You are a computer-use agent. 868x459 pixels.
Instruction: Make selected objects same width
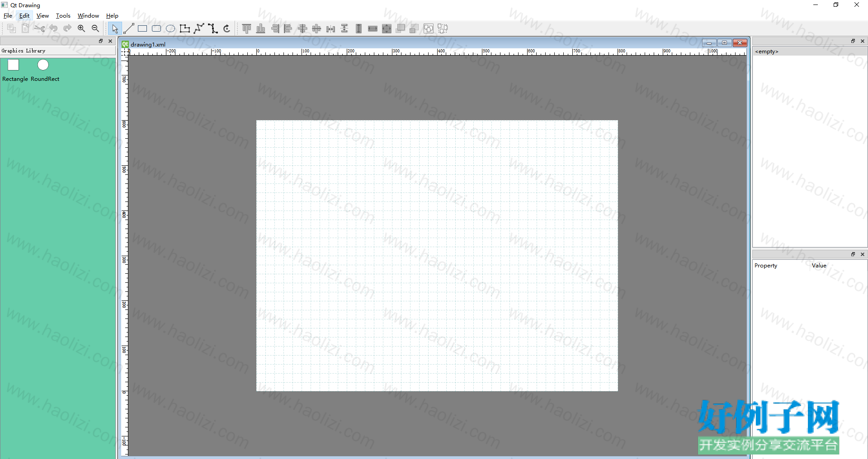point(373,28)
